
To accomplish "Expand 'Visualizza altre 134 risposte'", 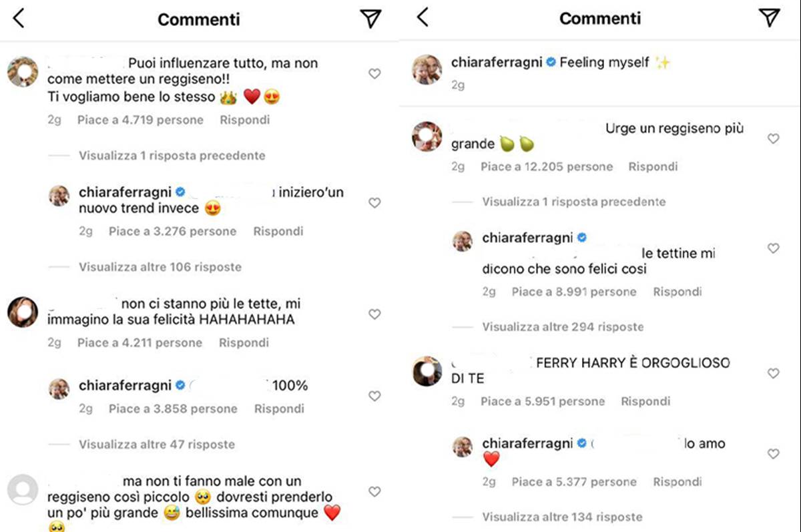I will coord(562,517).
